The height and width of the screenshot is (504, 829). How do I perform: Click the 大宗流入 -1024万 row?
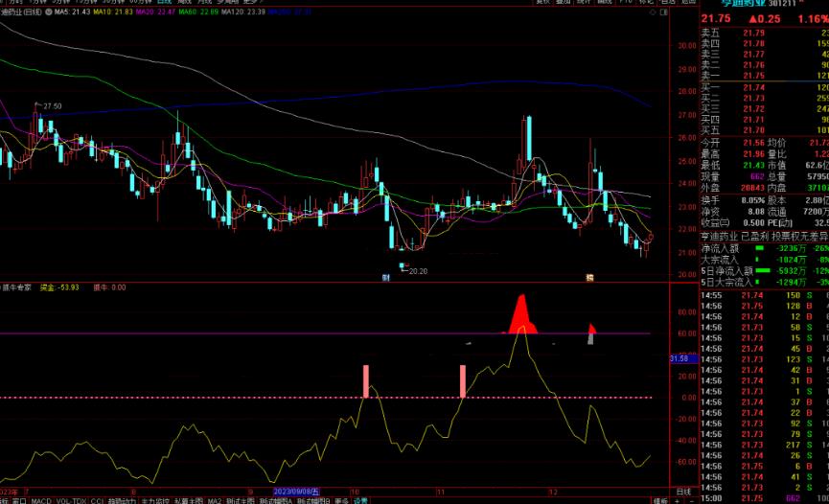click(765, 260)
